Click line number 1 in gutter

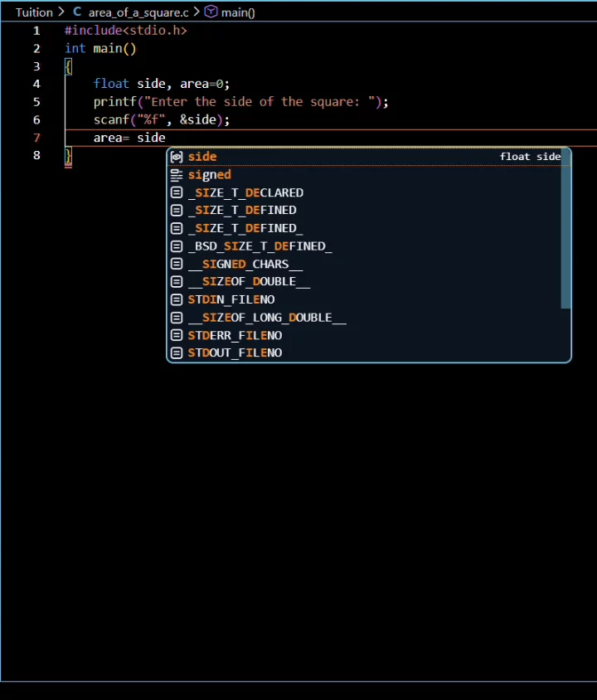pos(36,31)
